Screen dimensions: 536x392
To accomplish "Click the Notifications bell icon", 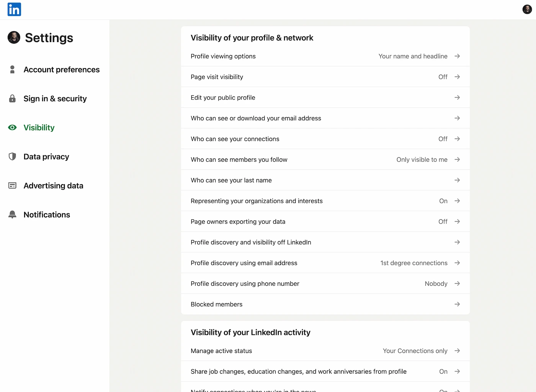I will point(12,215).
